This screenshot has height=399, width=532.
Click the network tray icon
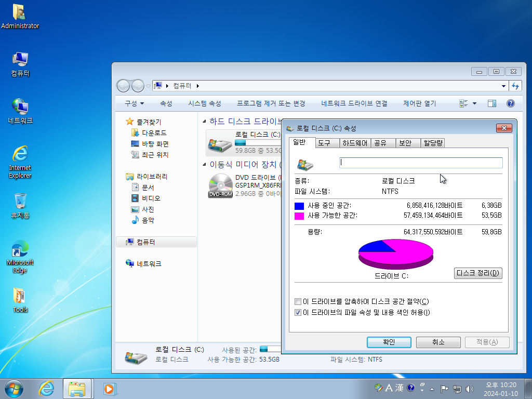457,389
